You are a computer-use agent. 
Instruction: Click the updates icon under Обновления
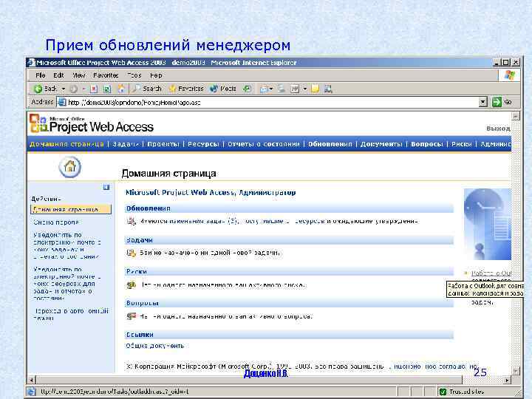[x=132, y=221]
